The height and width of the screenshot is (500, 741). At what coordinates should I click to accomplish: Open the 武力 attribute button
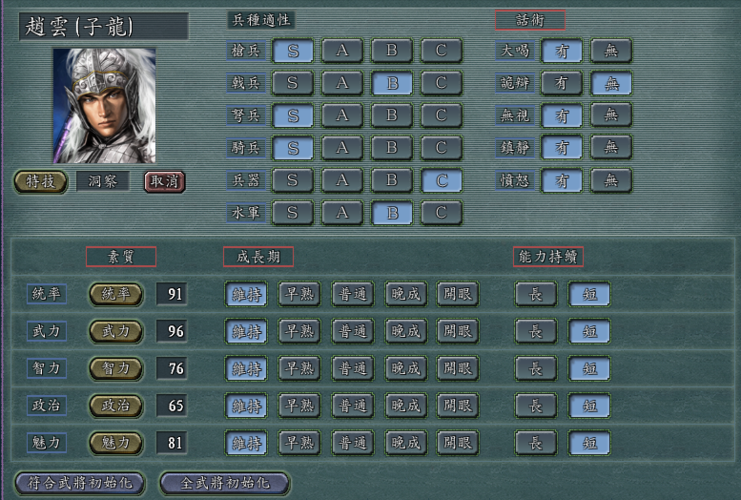[x=116, y=331]
